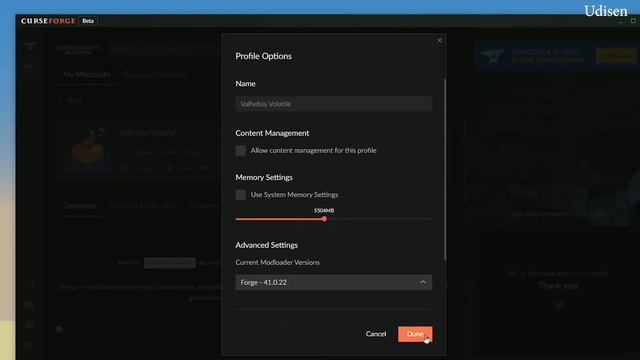Enable Allow content management checkbox
Viewport: 640px width, 360px height.
click(241, 150)
